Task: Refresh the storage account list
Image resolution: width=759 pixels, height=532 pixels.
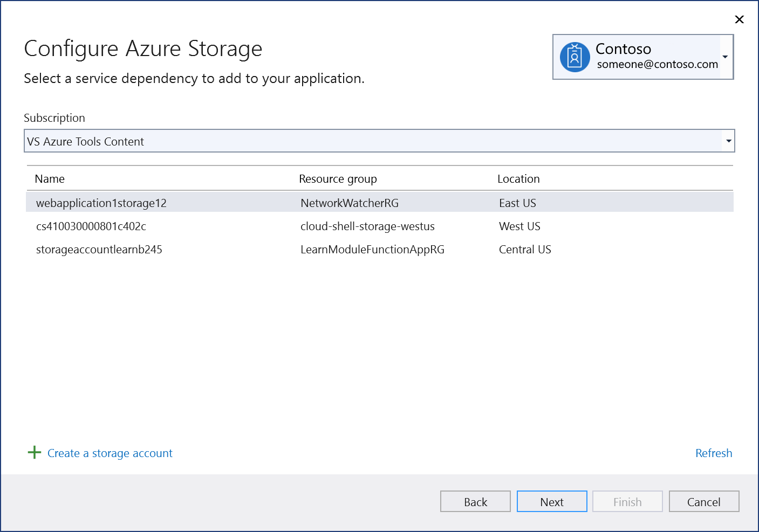Action: tap(714, 453)
